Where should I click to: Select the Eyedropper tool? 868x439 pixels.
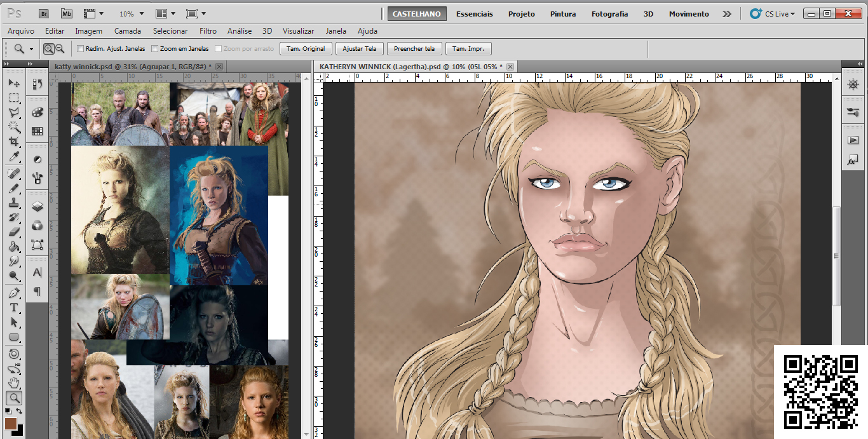point(13,156)
